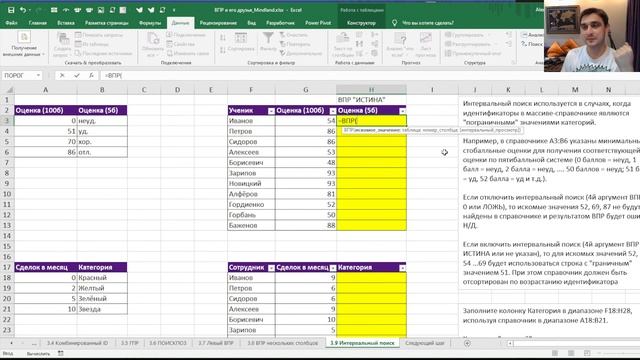
Task: Click the Refresh All (Обновить все) icon
Action: point(153,39)
